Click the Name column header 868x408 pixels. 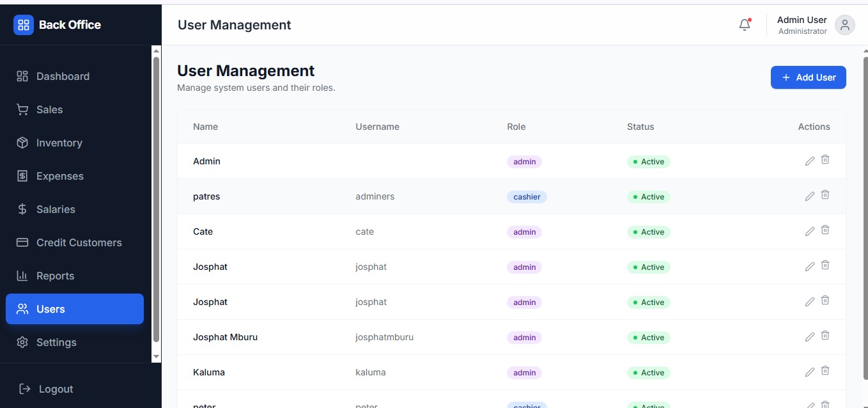205,127
